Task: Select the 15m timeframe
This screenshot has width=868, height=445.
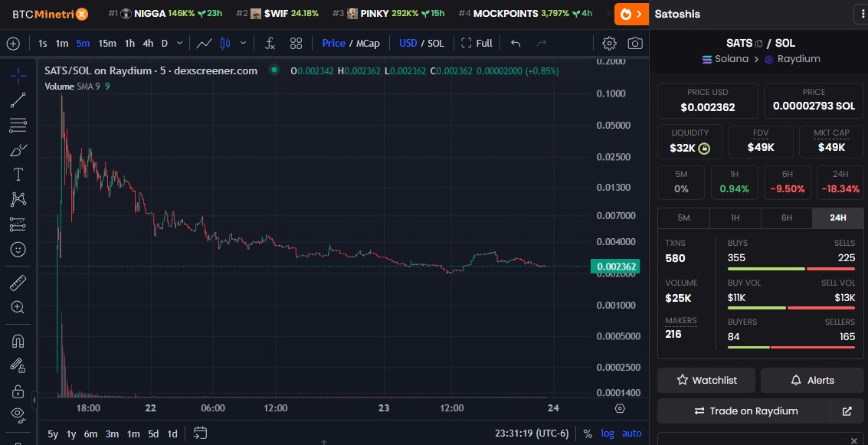Action: [106, 43]
